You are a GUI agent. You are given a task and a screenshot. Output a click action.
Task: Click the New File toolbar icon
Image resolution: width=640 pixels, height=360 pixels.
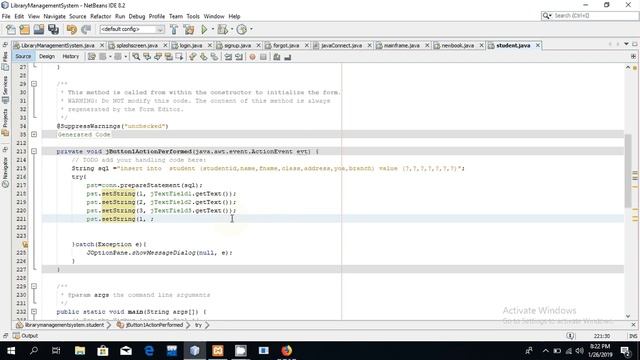coord(11,29)
